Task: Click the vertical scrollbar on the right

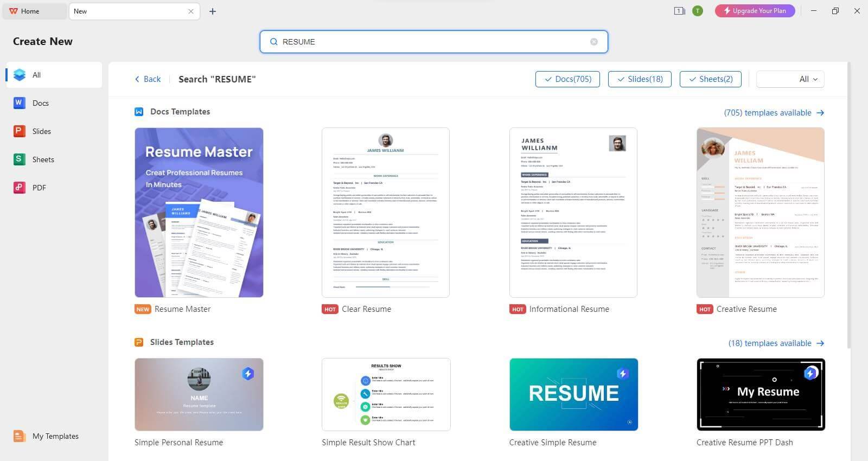Action: coord(849,206)
